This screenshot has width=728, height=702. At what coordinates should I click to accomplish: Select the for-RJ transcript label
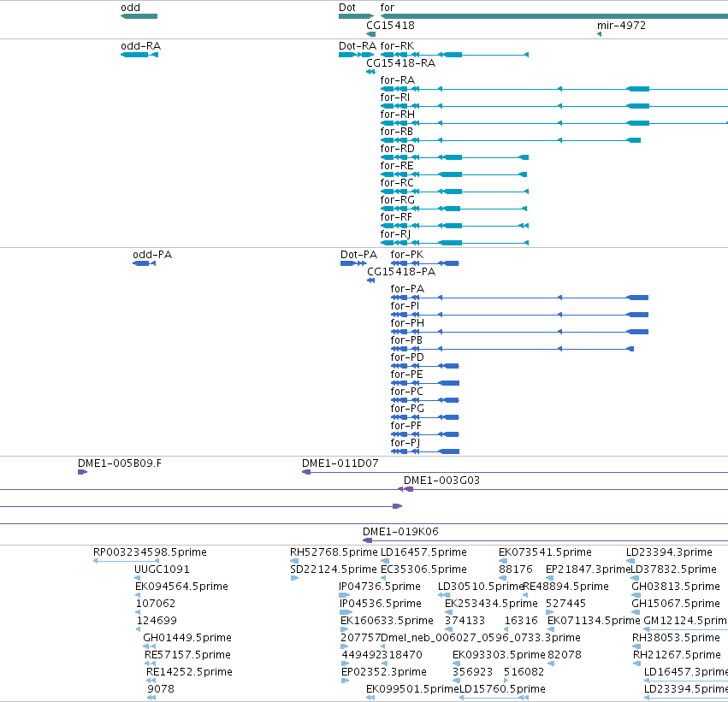tap(395, 233)
